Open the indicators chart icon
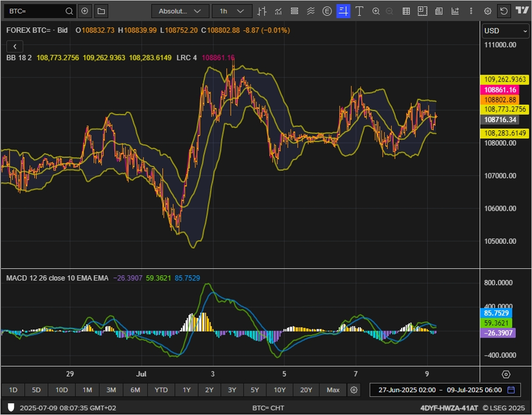 [279, 11]
